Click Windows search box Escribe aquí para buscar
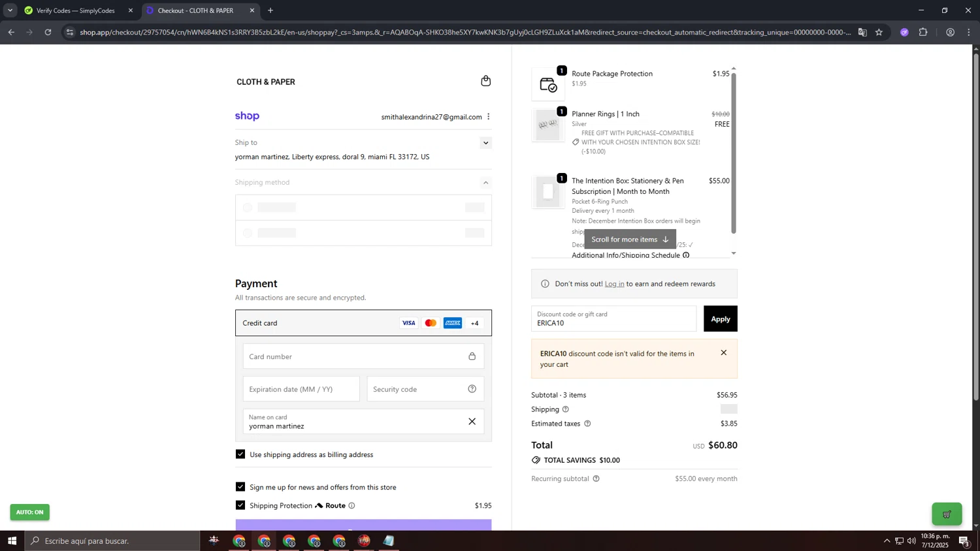Screen dimensions: 980x551 (x=112, y=541)
